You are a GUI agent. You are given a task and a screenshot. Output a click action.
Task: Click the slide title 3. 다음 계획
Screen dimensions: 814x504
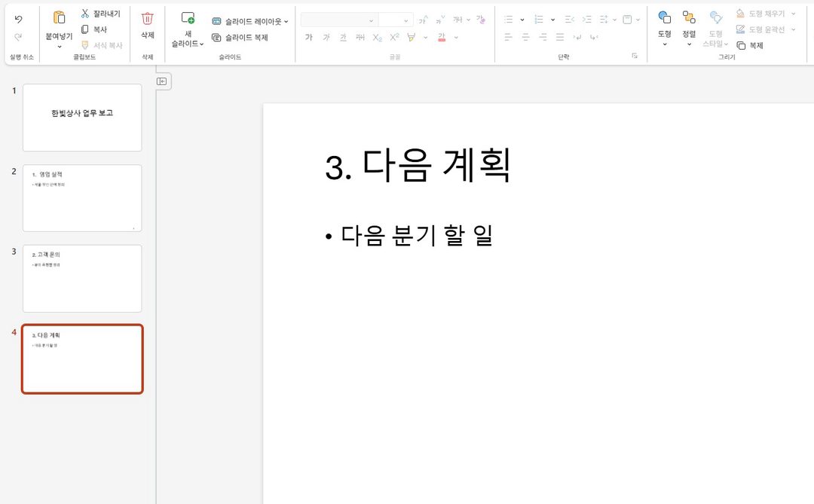[418, 166]
